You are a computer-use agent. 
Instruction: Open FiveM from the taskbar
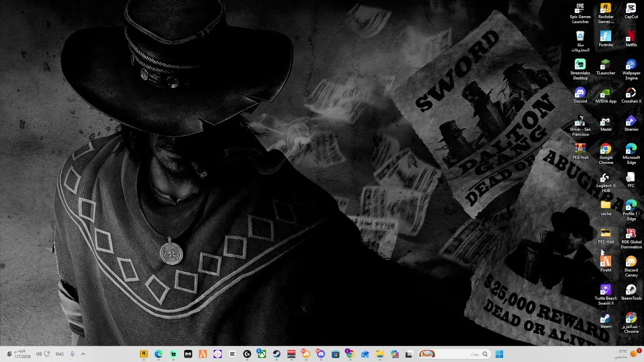tap(203, 354)
